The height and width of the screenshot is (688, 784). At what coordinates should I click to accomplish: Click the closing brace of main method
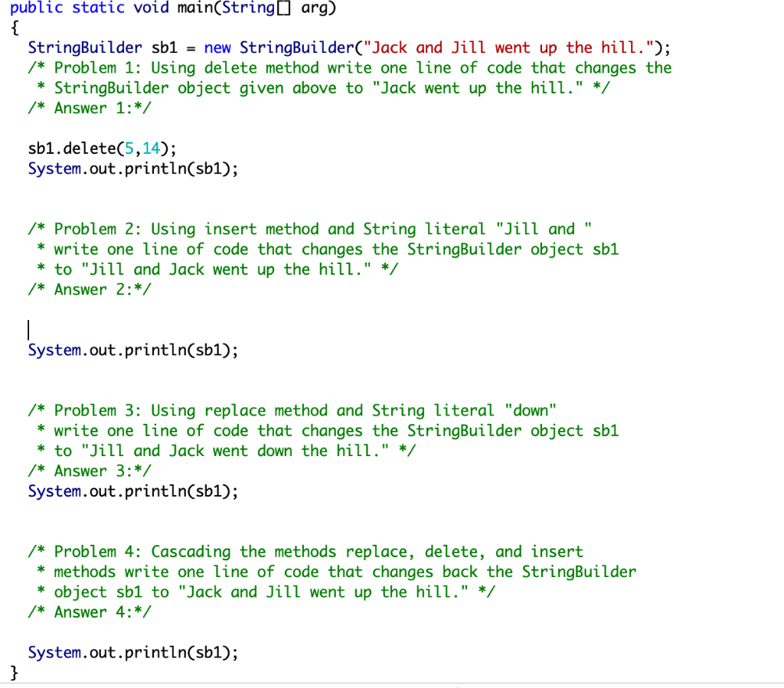15,672
